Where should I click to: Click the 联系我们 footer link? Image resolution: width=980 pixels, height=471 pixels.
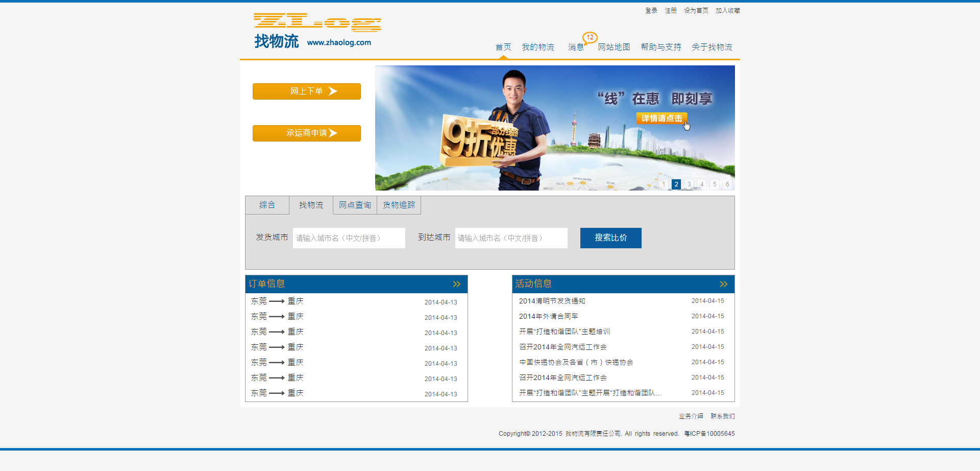point(723,416)
